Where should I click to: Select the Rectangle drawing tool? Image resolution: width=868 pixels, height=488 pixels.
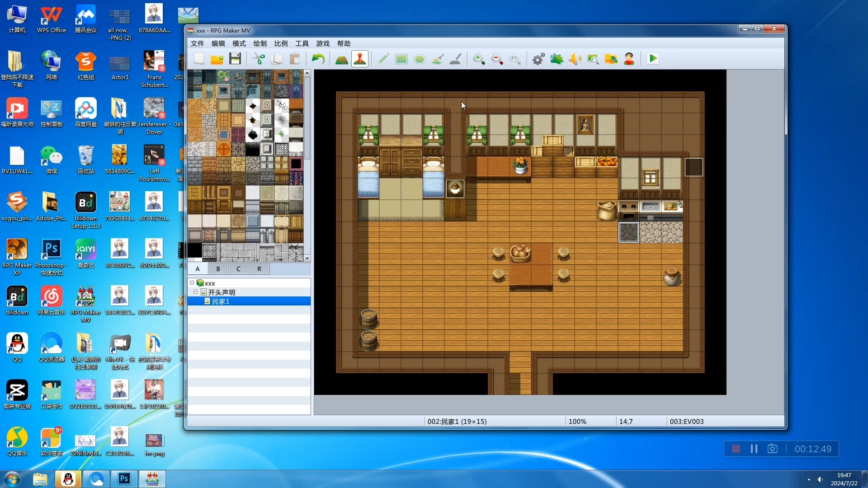click(x=401, y=59)
